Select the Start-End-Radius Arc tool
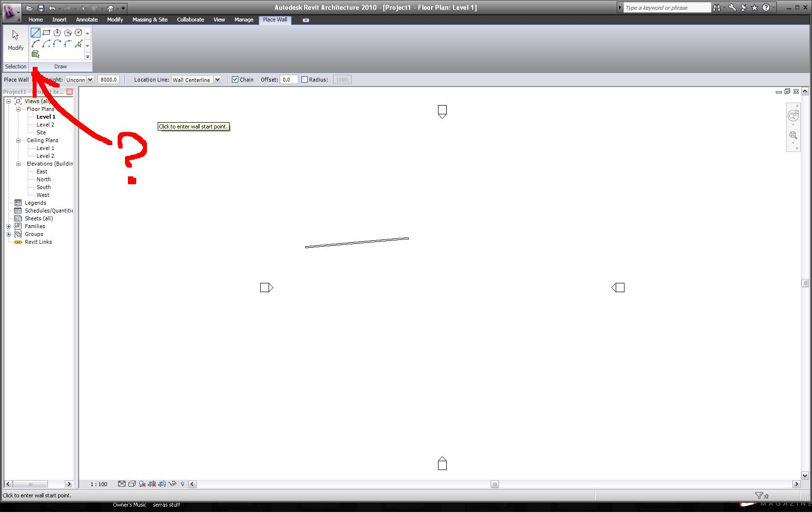Viewport: 812px width, 513px height. tap(36, 44)
